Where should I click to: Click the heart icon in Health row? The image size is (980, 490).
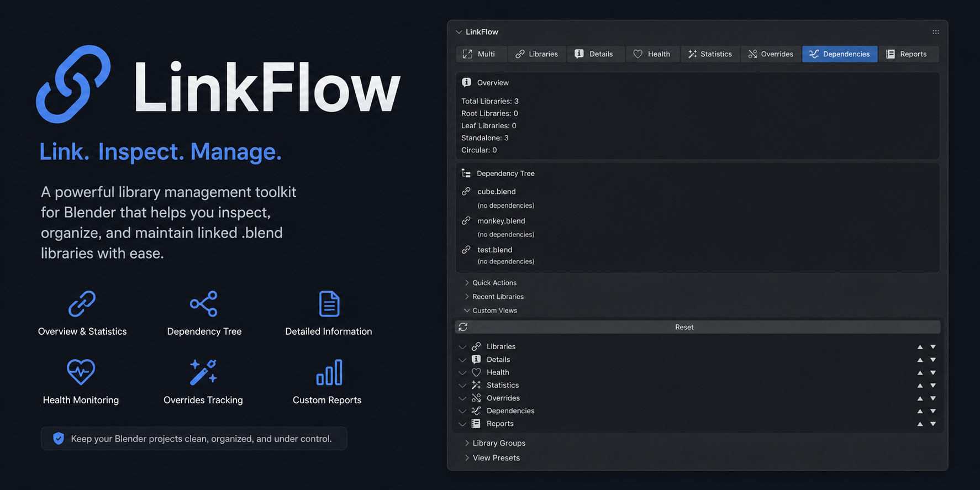(476, 372)
